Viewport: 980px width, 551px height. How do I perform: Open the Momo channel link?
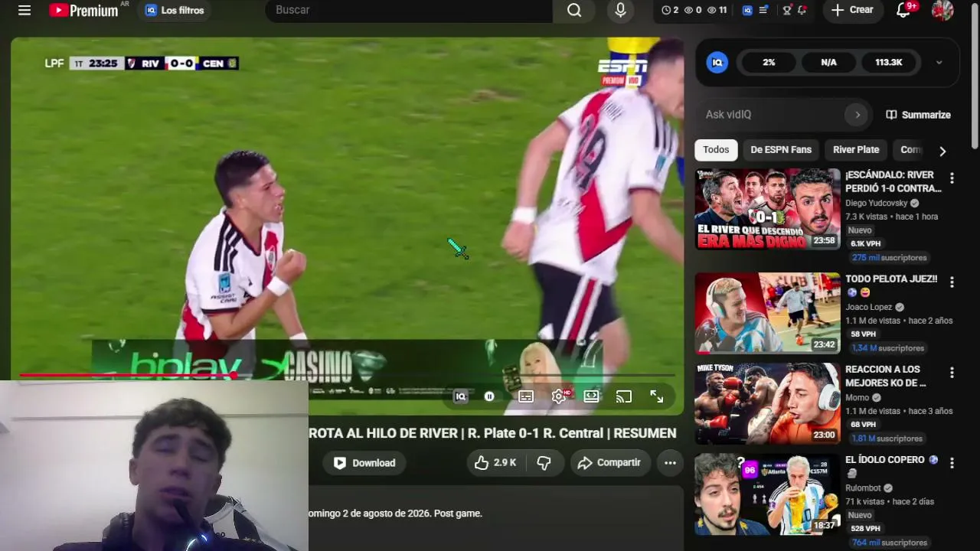click(857, 398)
